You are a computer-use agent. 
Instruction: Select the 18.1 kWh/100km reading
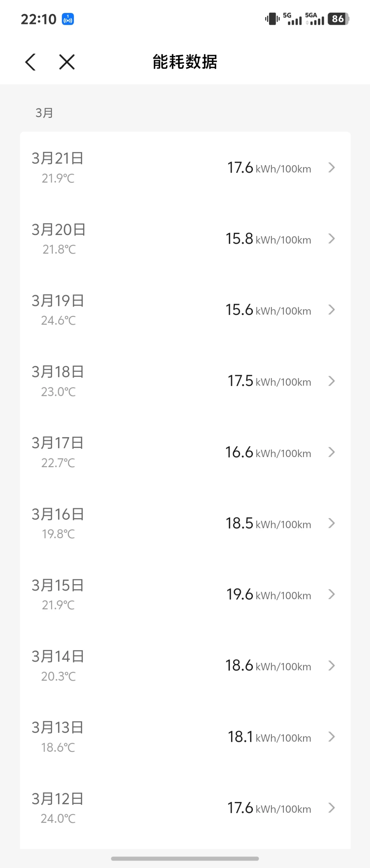269,737
